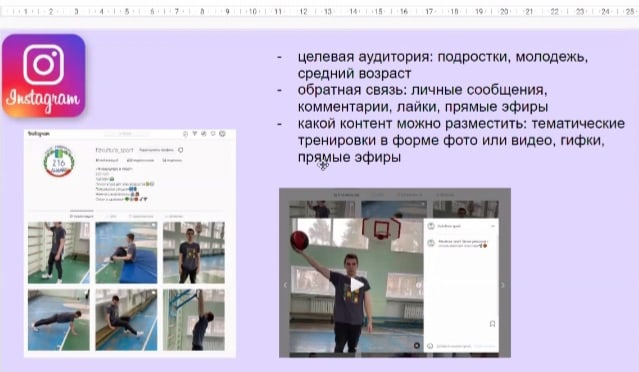Open the photo of man standing by wall bars
Image resolution: width=639 pixels, height=372 pixels.
(59, 253)
